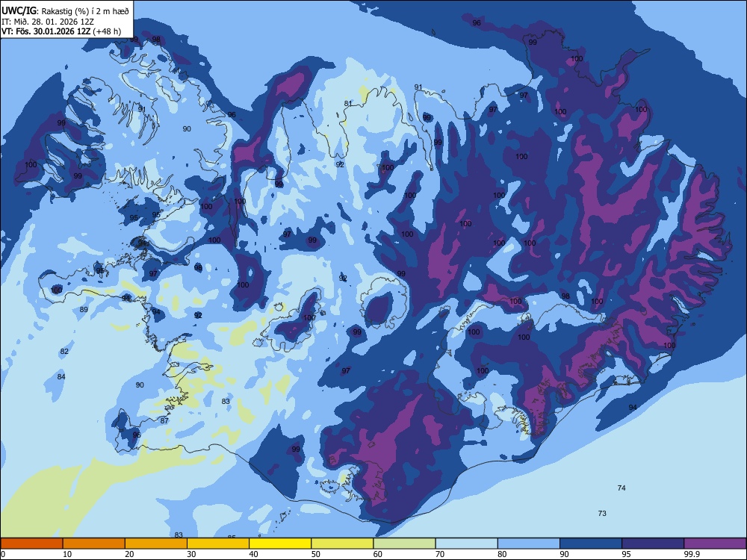Click the valid time line 'VT: Fös. 30.01.2026 12Z (+48 h)'
The width and height of the screenshot is (747, 560).
coord(61,32)
